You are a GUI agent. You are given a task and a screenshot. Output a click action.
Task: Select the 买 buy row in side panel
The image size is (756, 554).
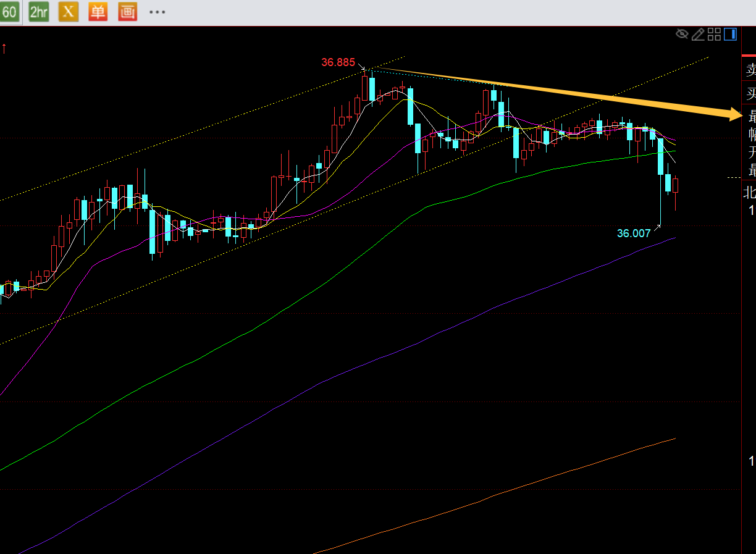[x=750, y=94]
